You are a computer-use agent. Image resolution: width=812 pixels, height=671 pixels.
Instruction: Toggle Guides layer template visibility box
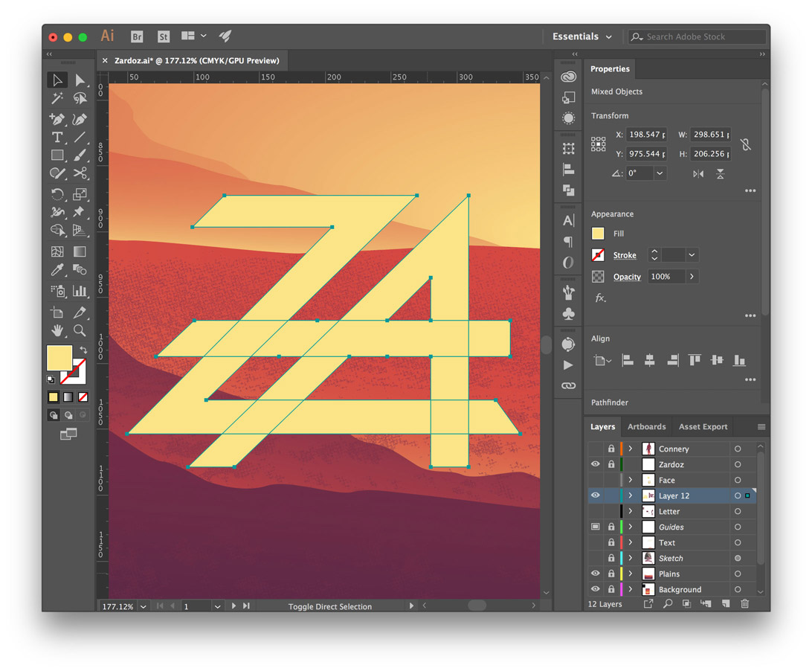tap(596, 527)
